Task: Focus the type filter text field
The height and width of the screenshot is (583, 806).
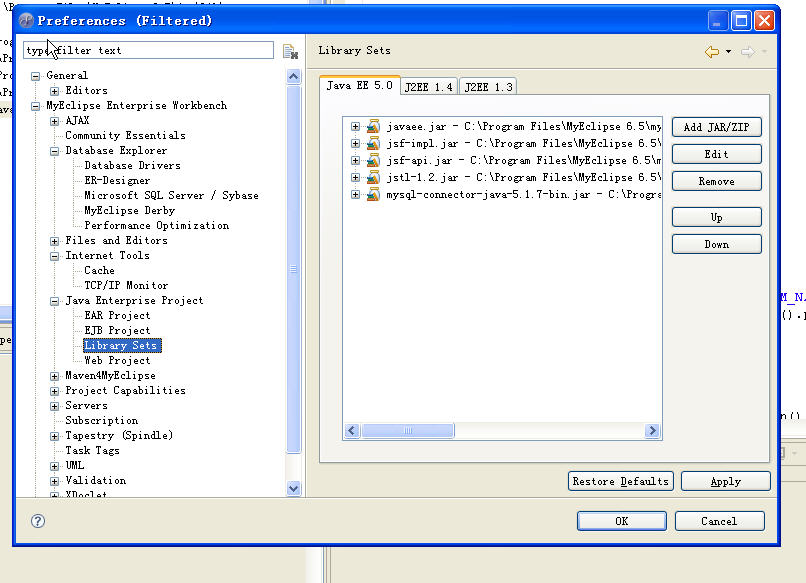Action: 148,50
